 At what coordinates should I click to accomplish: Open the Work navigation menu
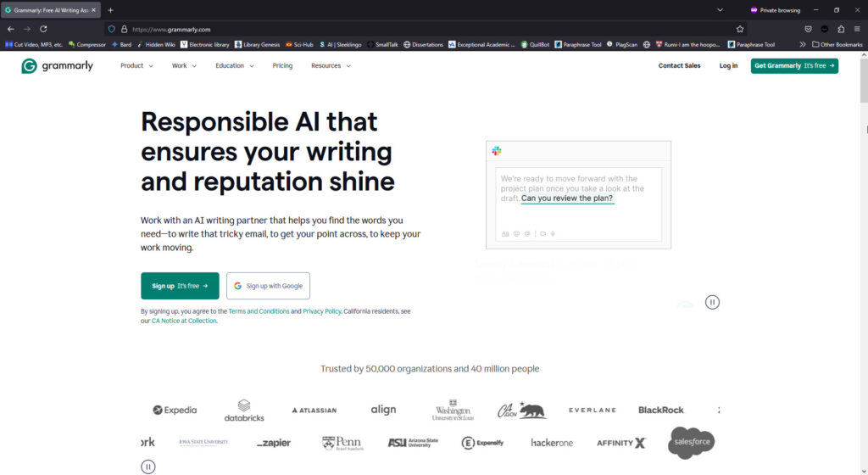[184, 66]
